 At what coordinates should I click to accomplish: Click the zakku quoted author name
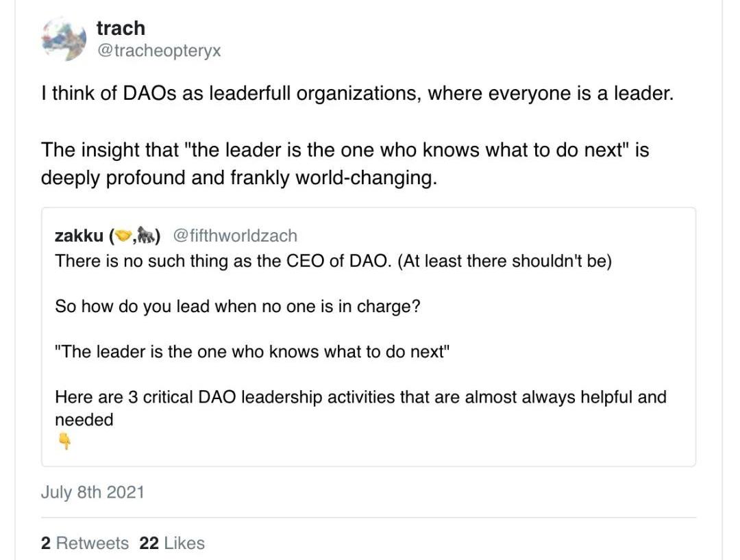(79, 236)
